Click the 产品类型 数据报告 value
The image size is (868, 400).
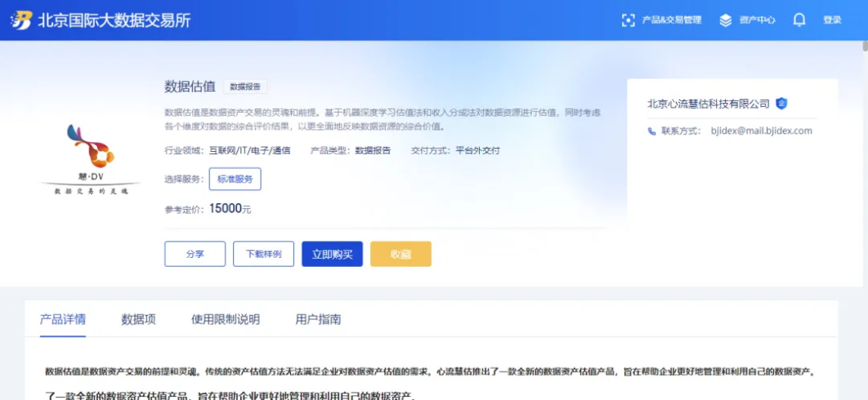coord(373,150)
